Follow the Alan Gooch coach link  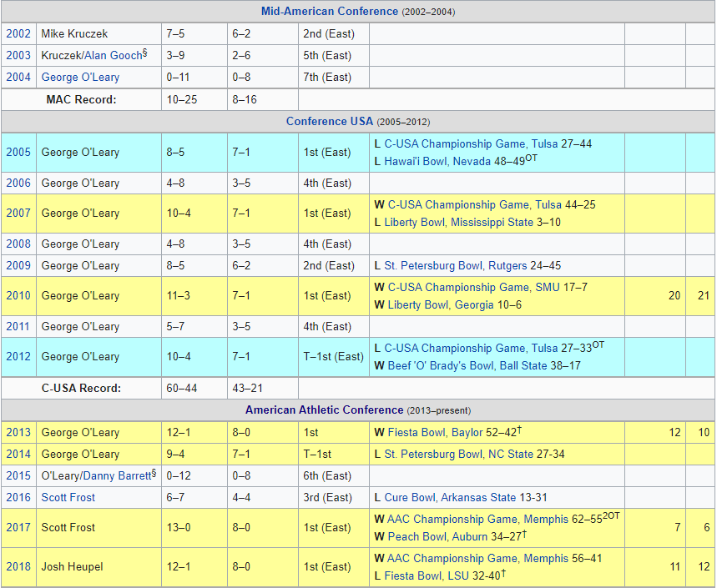coord(114,56)
